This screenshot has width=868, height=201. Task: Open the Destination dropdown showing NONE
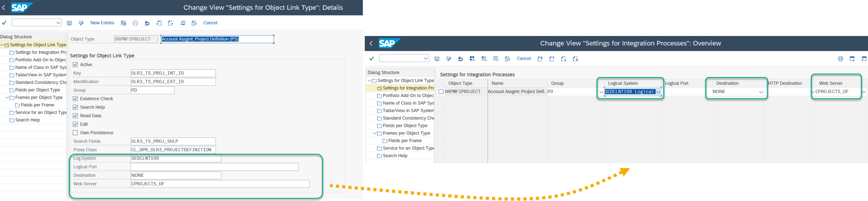pos(761,92)
